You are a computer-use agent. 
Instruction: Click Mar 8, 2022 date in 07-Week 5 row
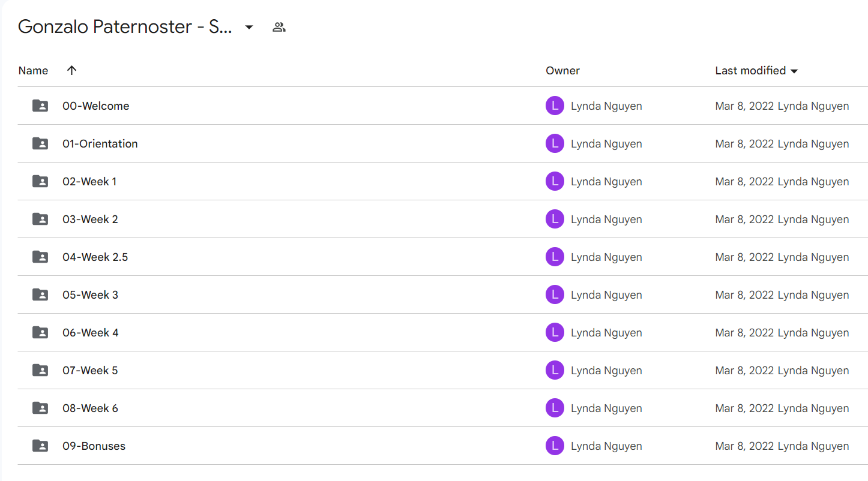pos(744,371)
